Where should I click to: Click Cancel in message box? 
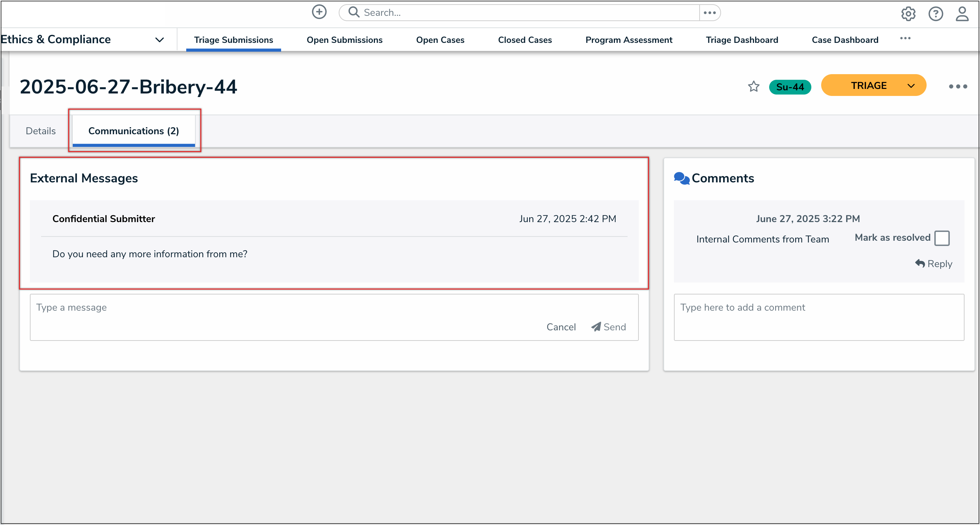(561, 327)
